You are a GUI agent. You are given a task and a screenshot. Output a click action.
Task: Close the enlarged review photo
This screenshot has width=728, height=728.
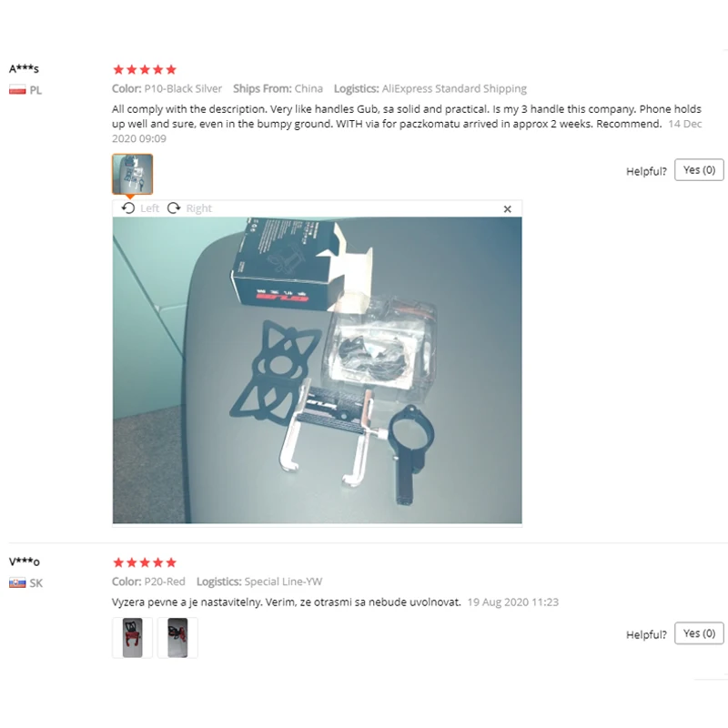(x=508, y=209)
